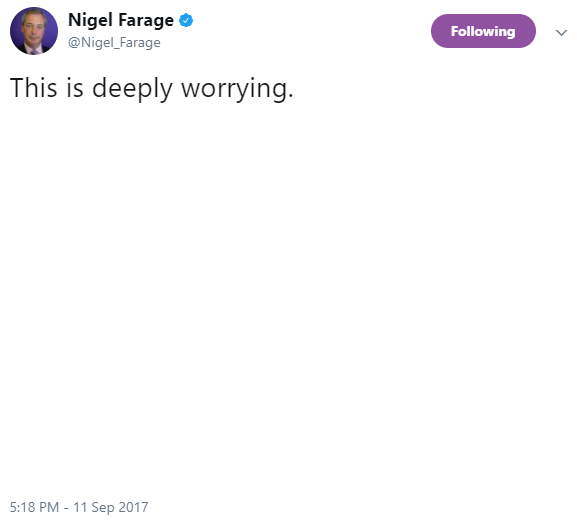Click the word 'deeply' in the tweet
The width and height of the screenshot is (577, 528).
click(x=132, y=89)
